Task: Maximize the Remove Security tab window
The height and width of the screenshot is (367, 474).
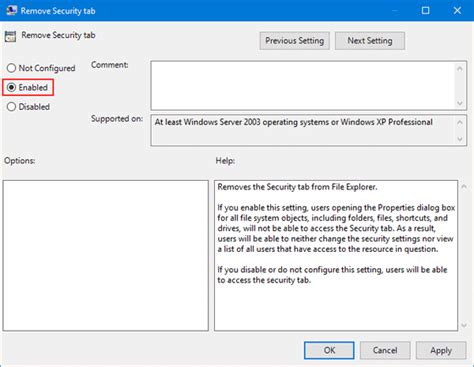Action: 425,11
